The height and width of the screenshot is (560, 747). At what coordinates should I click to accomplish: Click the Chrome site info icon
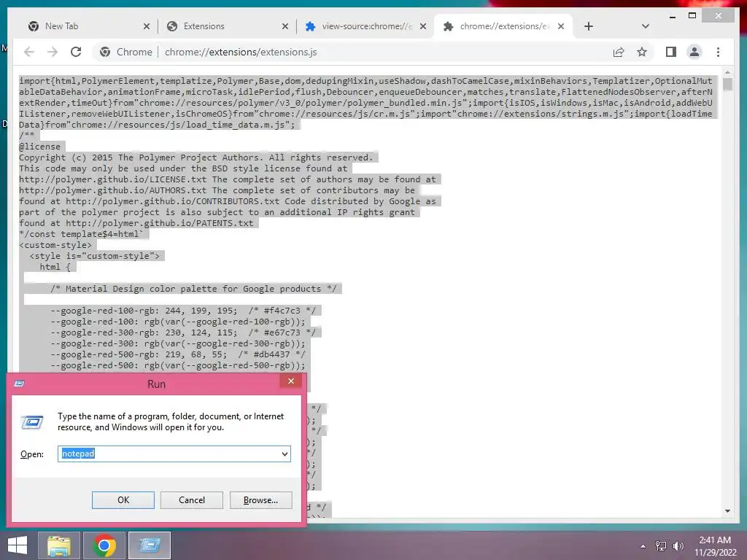tap(105, 52)
